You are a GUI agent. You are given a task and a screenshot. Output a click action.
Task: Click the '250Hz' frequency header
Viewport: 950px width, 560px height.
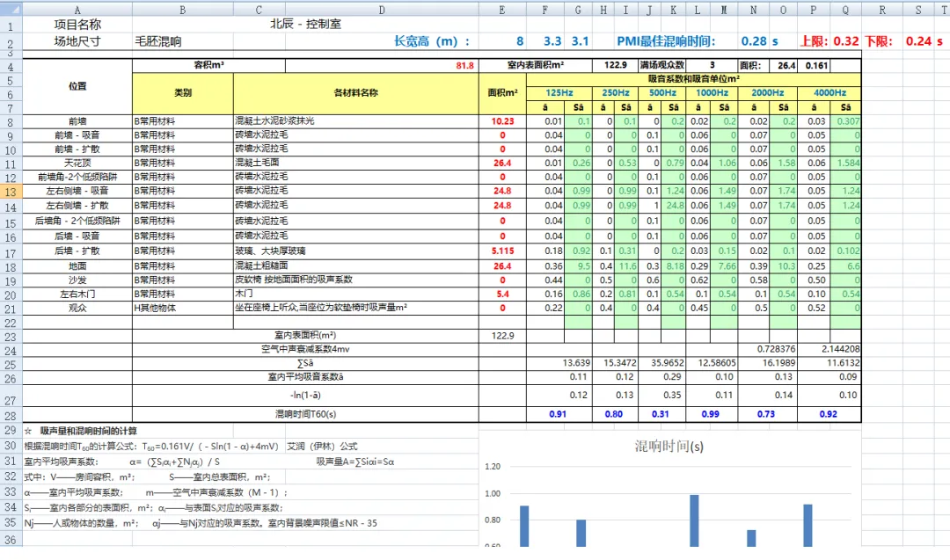[x=615, y=92]
